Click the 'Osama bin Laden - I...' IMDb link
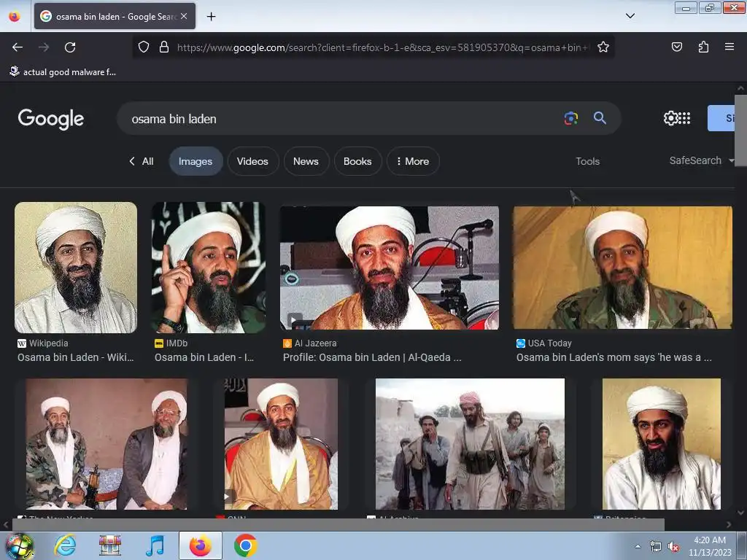The width and height of the screenshot is (747, 560). pos(204,357)
